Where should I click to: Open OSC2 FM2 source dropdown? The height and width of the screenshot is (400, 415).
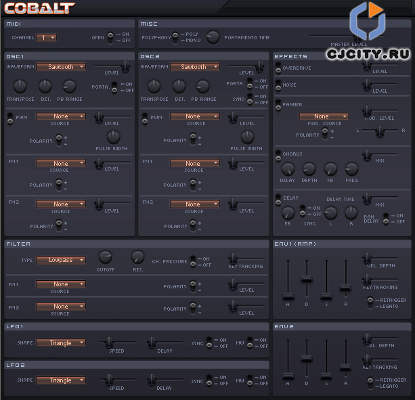[195, 204]
